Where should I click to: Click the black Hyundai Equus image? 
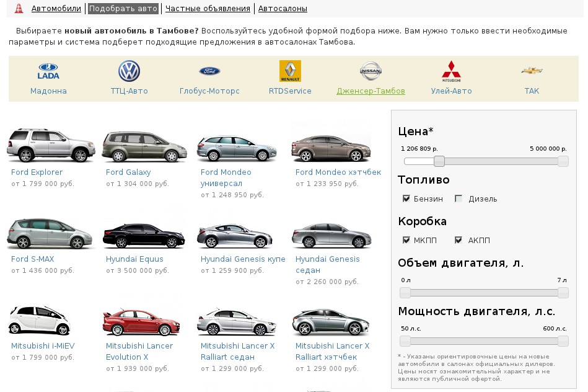tap(144, 236)
